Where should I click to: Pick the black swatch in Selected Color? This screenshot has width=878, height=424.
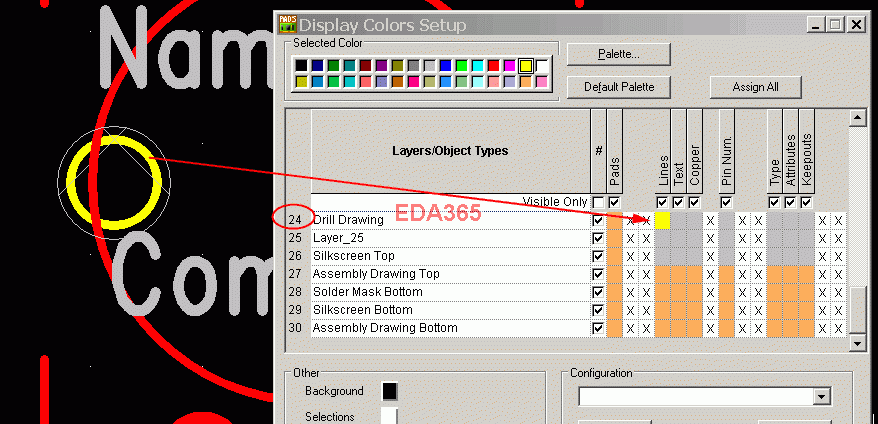[x=301, y=66]
